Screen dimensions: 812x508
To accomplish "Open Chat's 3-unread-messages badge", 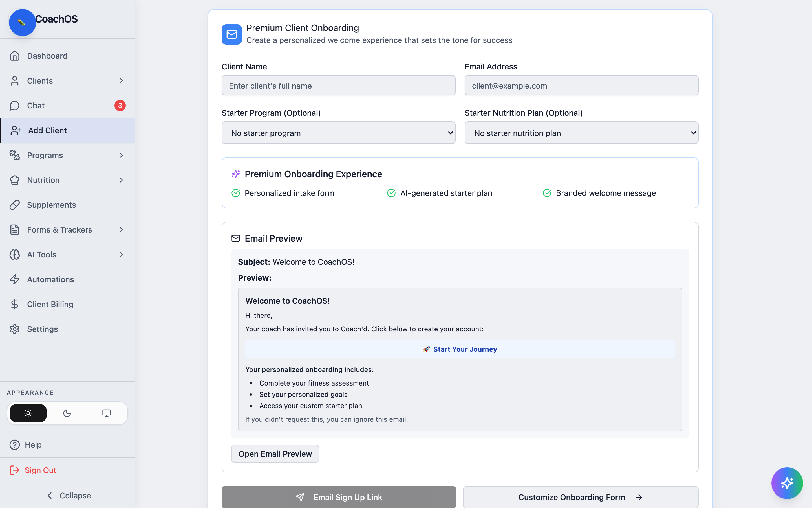I will click(x=120, y=106).
